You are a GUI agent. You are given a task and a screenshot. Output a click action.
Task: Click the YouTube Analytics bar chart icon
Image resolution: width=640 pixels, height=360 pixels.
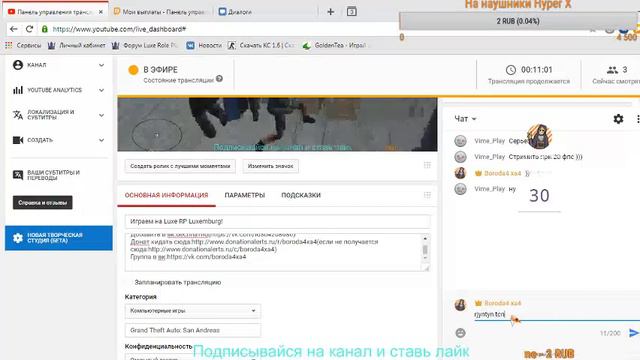coord(18,90)
